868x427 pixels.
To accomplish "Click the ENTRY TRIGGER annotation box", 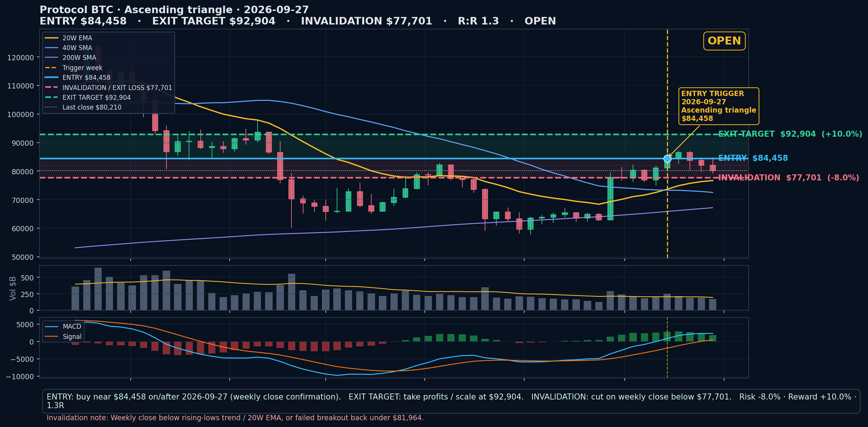I will 719,106.
